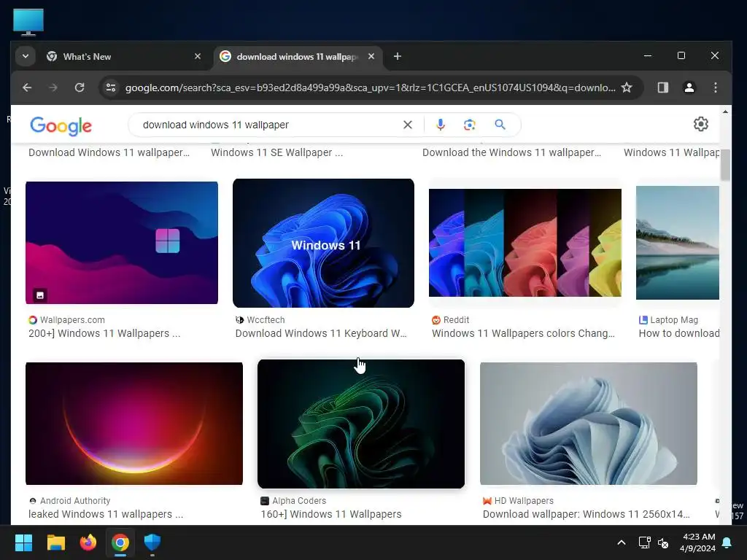Open the Alpha Coders green bloom thumbnail
Screen dimensions: 747x560
pos(361,424)
